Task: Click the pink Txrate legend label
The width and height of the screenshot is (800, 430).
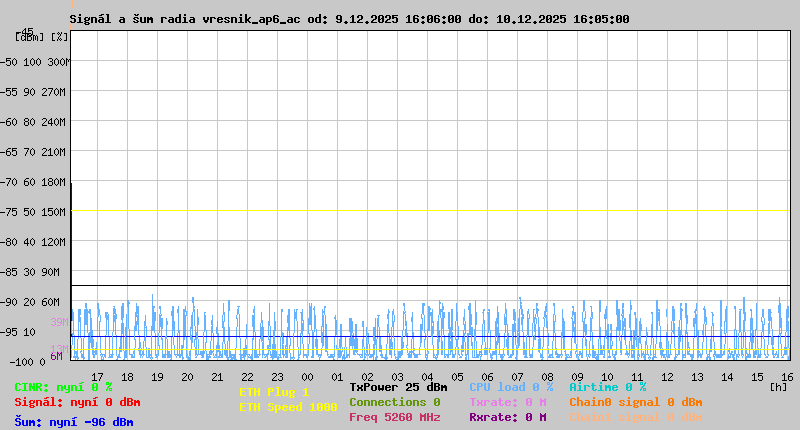Action: pos(507,402)
